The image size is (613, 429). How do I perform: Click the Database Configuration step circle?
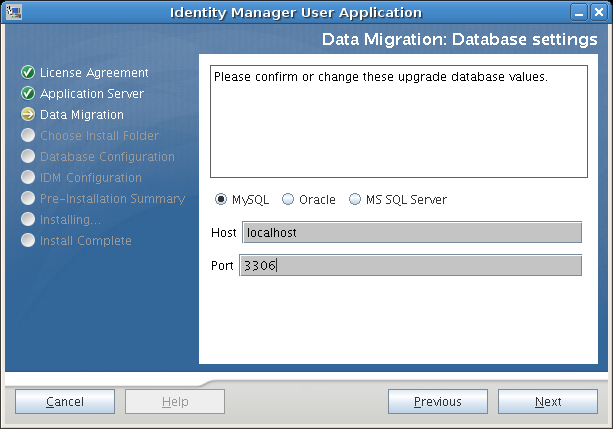28,157
